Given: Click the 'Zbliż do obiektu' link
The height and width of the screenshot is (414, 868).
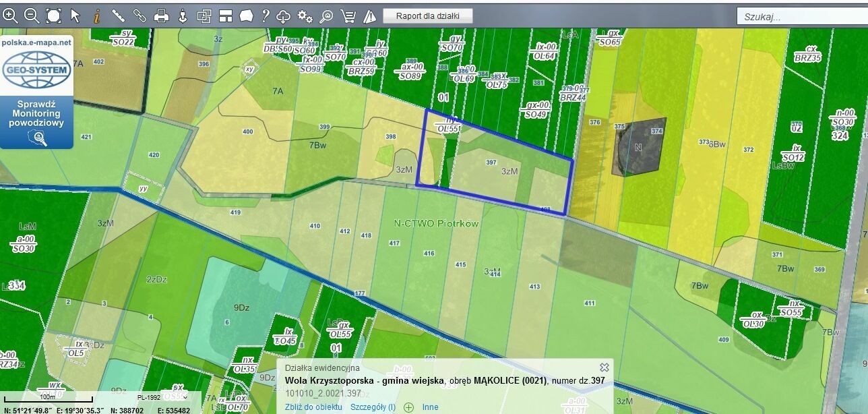Looking at the screenshot, I should tap(313, 407).
